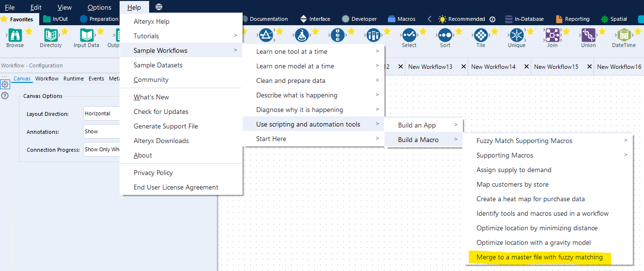
Task: Switch to the Developer tool category tab
Action: click(x=359, y=19)
